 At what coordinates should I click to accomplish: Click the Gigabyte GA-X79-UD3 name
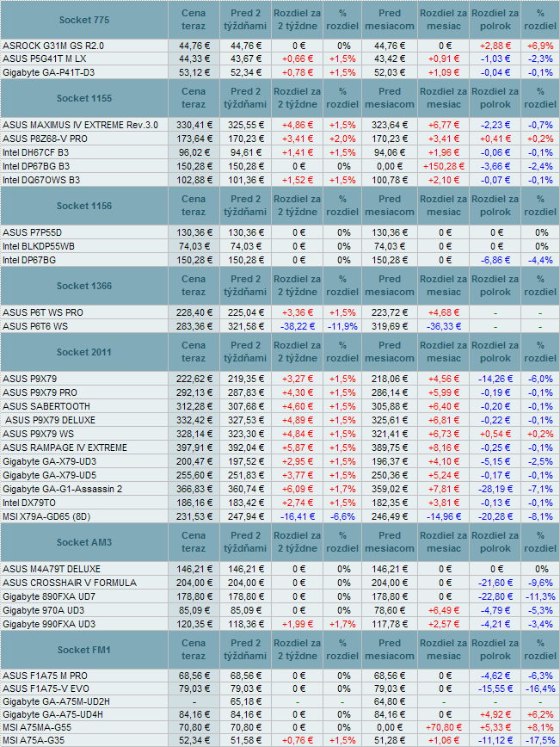50,461
